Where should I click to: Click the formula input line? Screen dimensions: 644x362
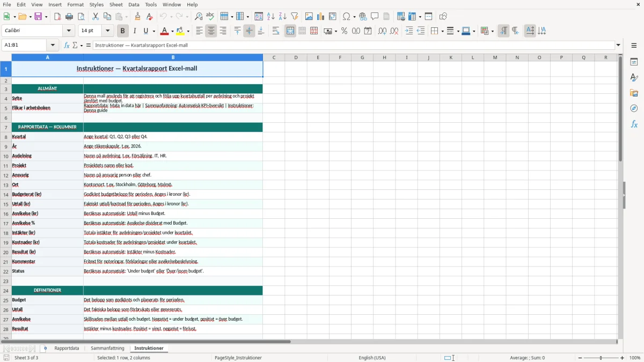click(354, 45)
